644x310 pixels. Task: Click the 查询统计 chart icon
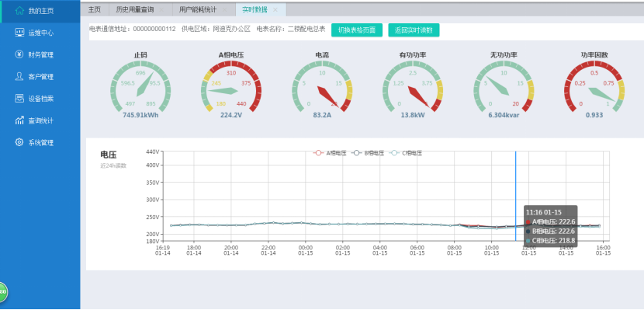(19, 120)
